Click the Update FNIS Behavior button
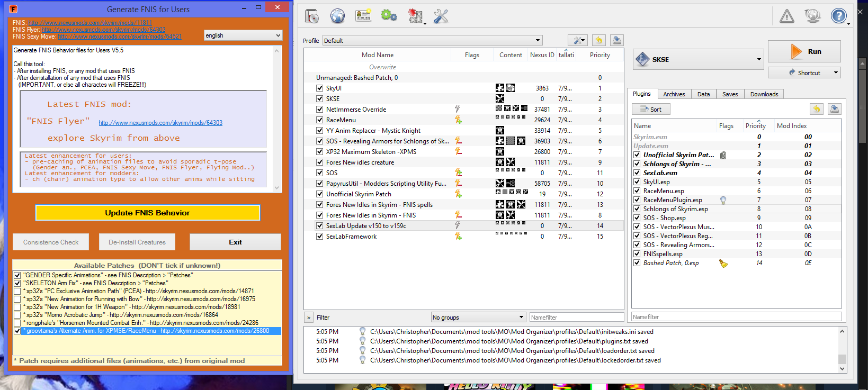 [x=147, y=213]
